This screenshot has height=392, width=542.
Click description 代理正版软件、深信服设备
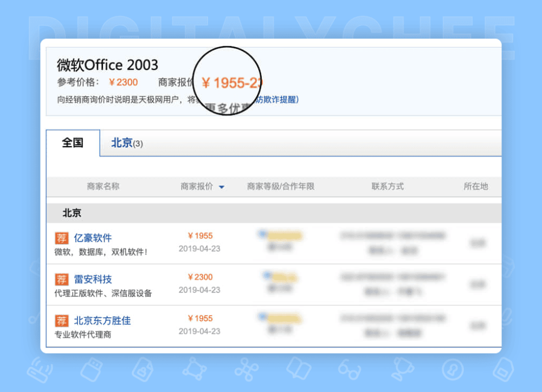coord(103,293)
